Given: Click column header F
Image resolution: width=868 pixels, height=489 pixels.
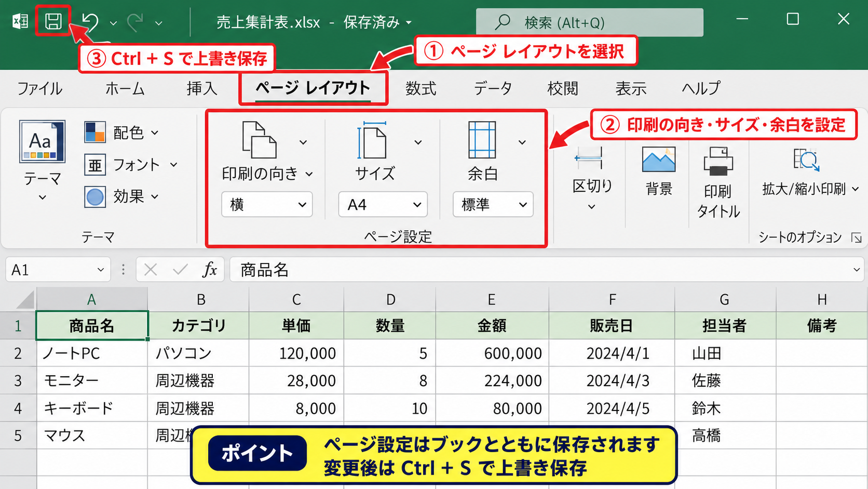Looking at the screenshot, I should click(x=612, y=299).
